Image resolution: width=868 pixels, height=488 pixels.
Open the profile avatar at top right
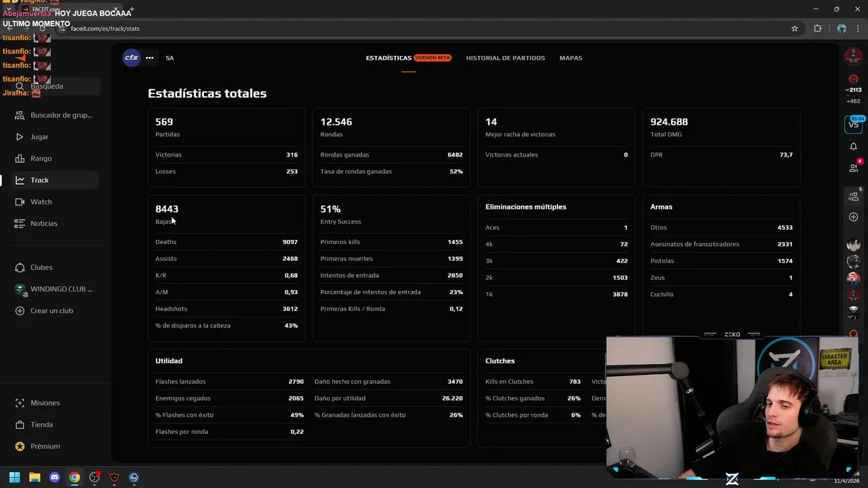click(x=853, y=57)
